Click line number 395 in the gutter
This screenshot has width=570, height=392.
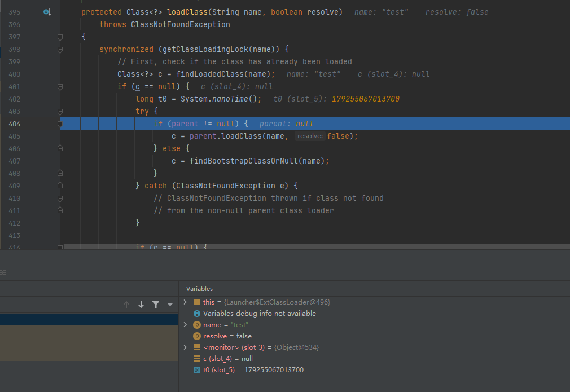pyautogui.click(x=14, y=12)
